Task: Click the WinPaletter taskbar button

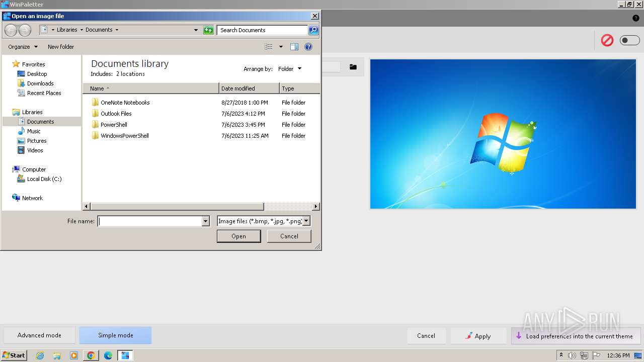Action: pos(125,355)
